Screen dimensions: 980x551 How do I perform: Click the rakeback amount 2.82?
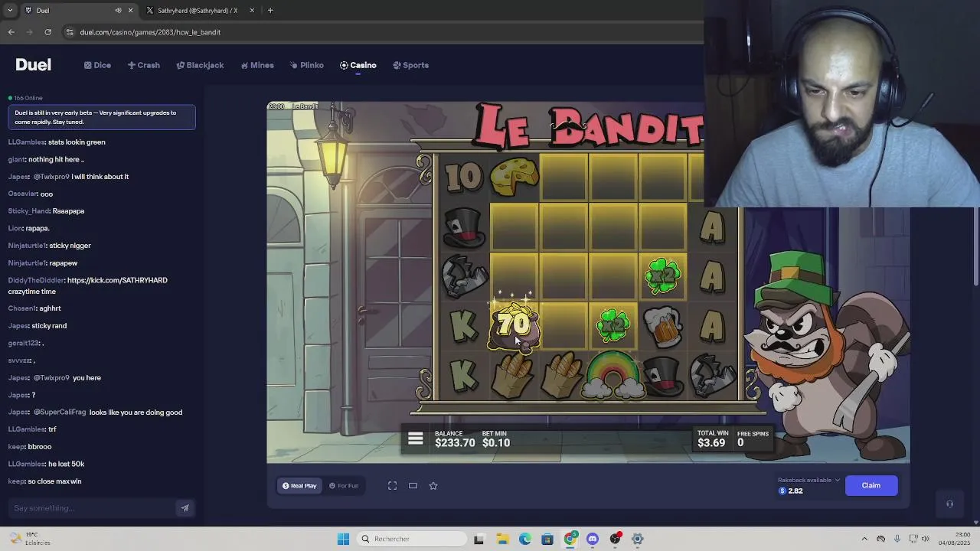795,491
